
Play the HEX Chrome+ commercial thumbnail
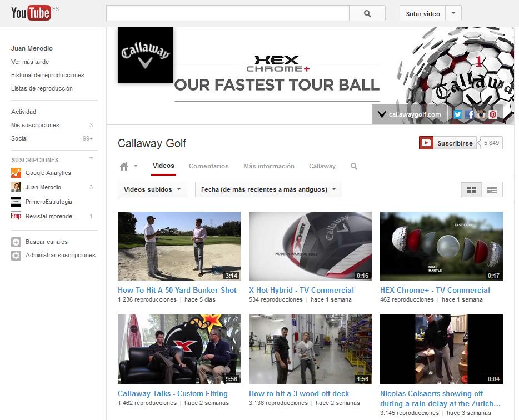click(x=441, y=246)
